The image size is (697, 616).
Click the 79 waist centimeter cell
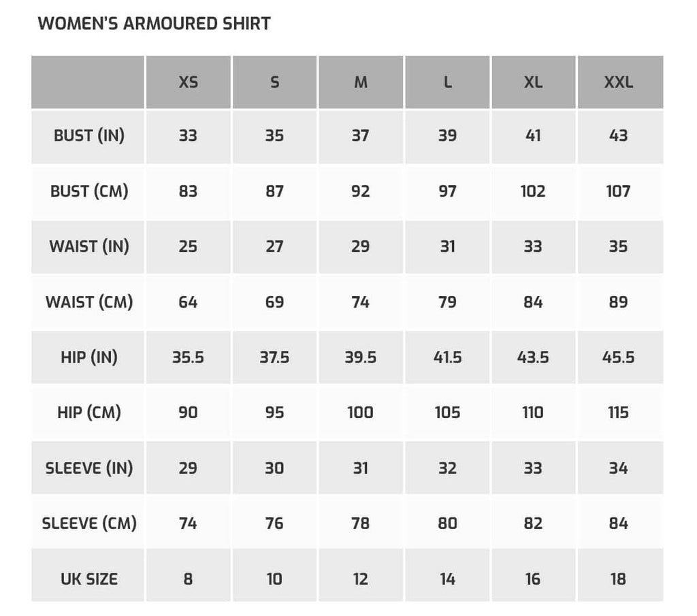point(447,302)
